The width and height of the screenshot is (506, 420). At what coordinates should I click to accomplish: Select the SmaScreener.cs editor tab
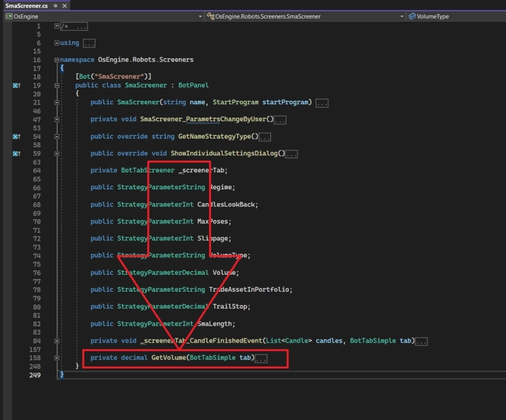25,5
